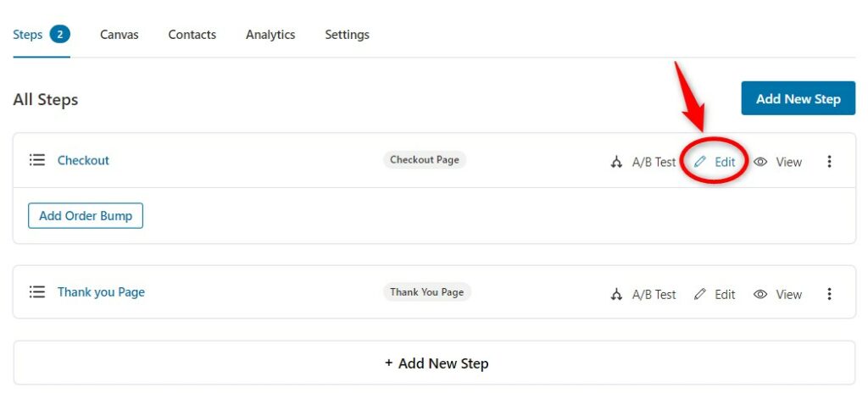The width and height of the screenshot is (868, 399).
Task: Open the three-dot menu for Checkout step
Action: click(829, 162)
